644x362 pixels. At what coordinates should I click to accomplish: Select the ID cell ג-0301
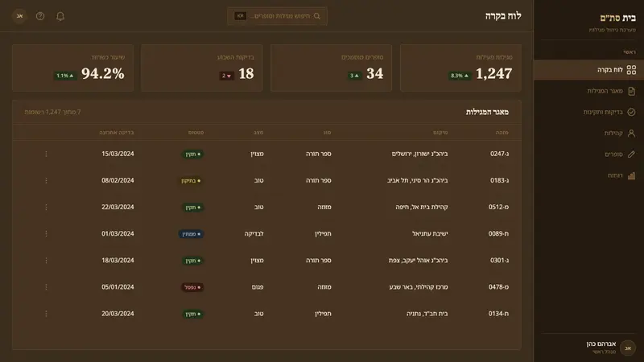pos(499,261)
